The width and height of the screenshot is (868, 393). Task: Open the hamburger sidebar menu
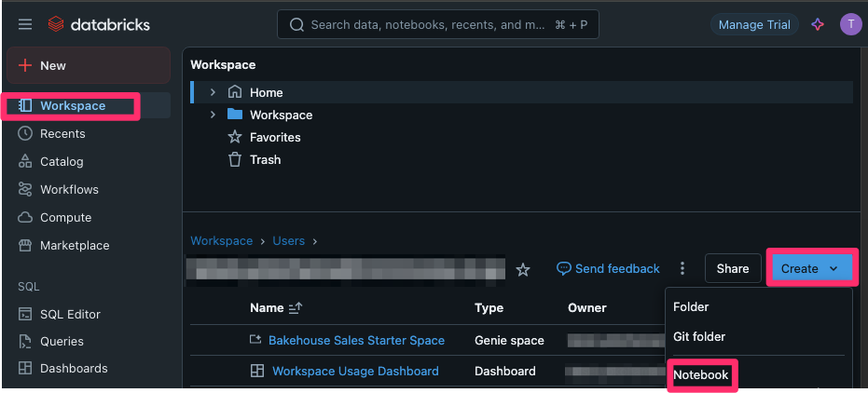25,24
